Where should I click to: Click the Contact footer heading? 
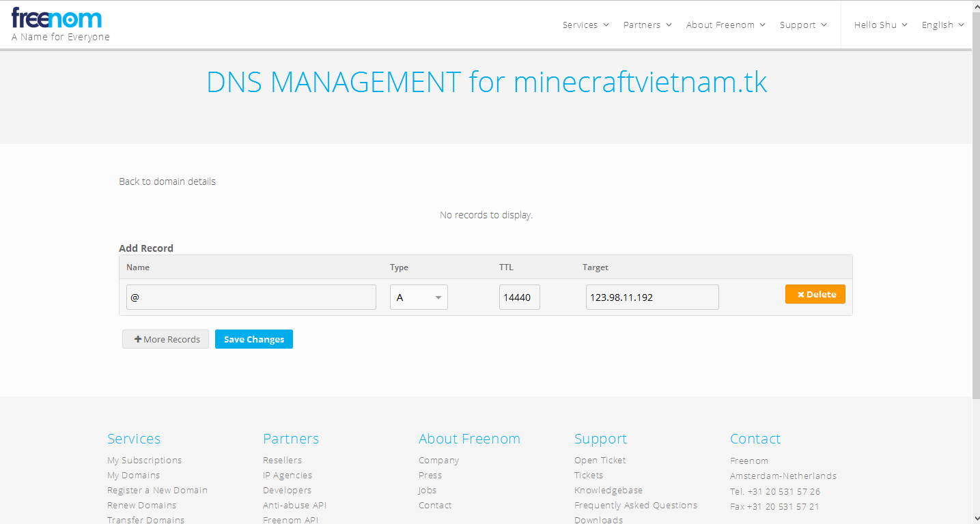coord(755,439)
